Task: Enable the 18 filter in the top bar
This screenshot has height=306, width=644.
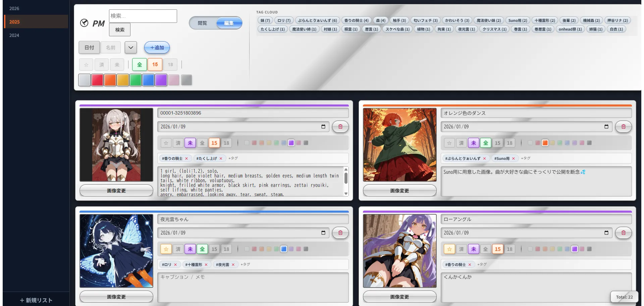Action: pos(170,64)
